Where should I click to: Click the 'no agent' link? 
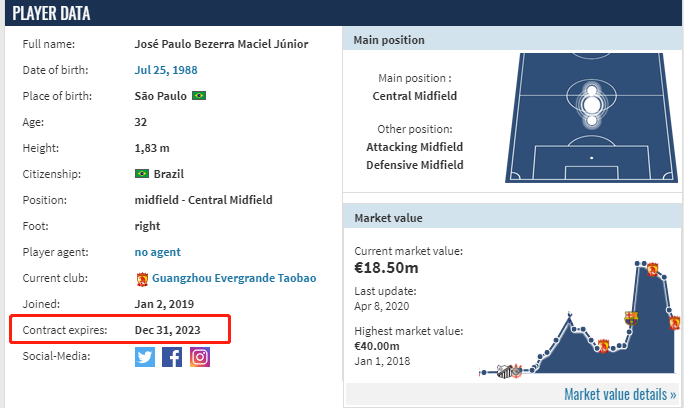157,252
